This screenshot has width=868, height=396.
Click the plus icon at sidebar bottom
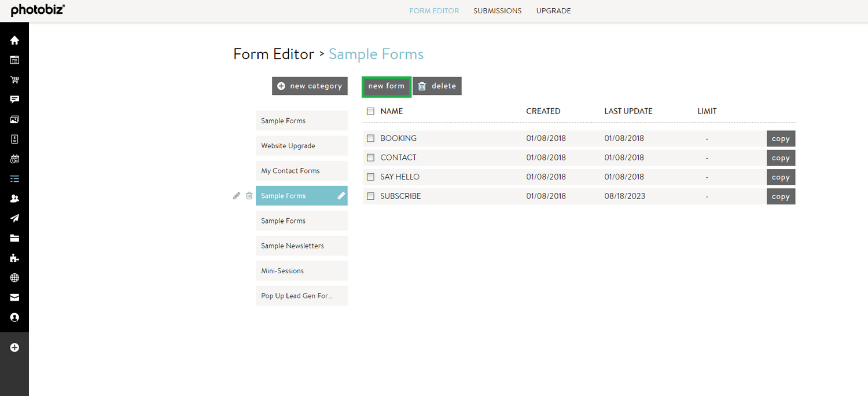(14, 347)
